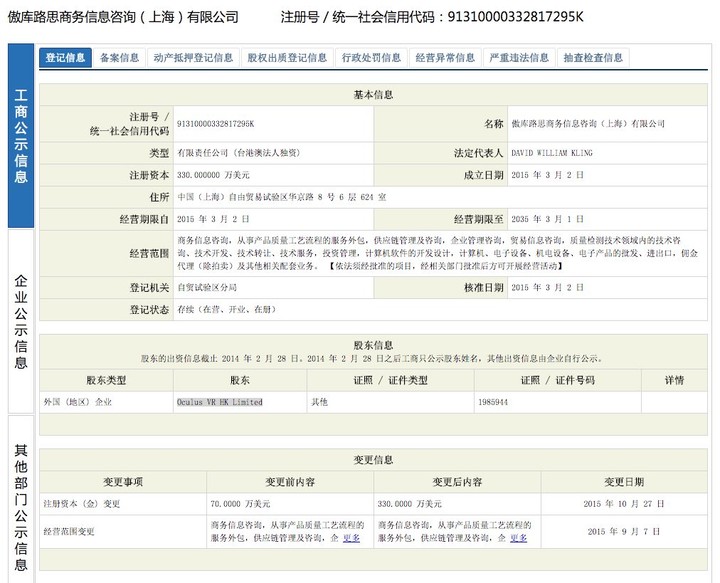This screenshot has height=583, width=720.
Task: Click the 变更信息 section header
Action: point(374,460)
